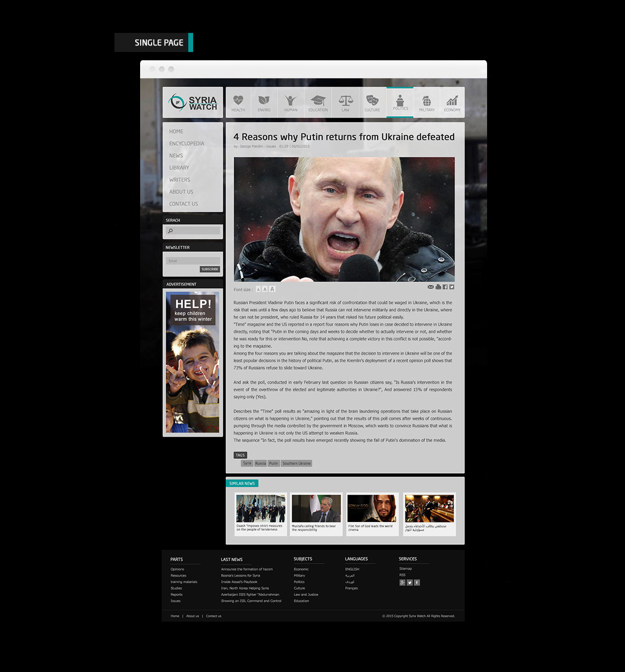The width and height of the screenshot is (625, 672).
Task: Open the Law scales icon
Action: [x=345, y=102]
